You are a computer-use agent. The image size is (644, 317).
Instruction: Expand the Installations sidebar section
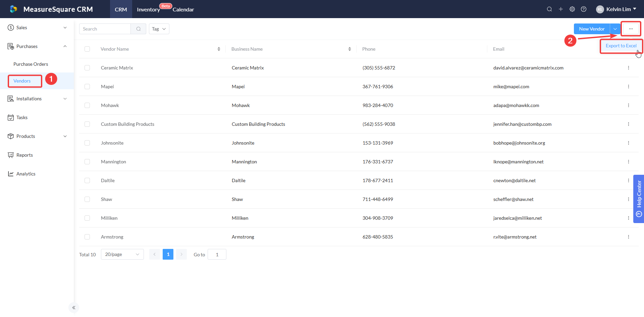click(x=37, y=99)
